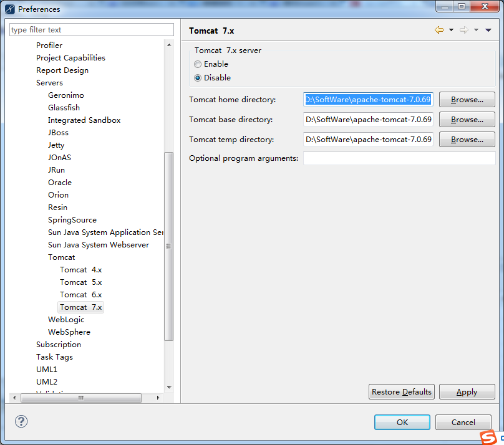Select Project Capabilities tree item
Image resolution: width=504 pixels, height=445 pixels.
pyautogui.click(x=70, y=58)
